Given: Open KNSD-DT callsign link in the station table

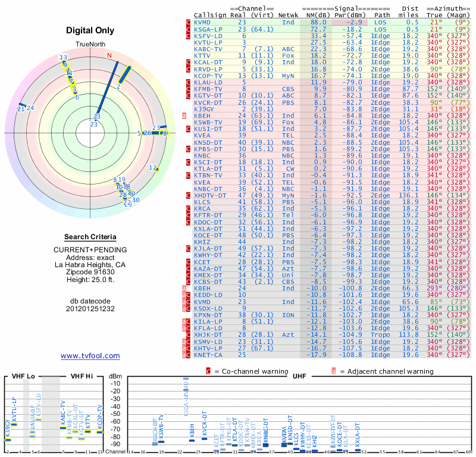Looking at the screenshot, I should point(208,142).
